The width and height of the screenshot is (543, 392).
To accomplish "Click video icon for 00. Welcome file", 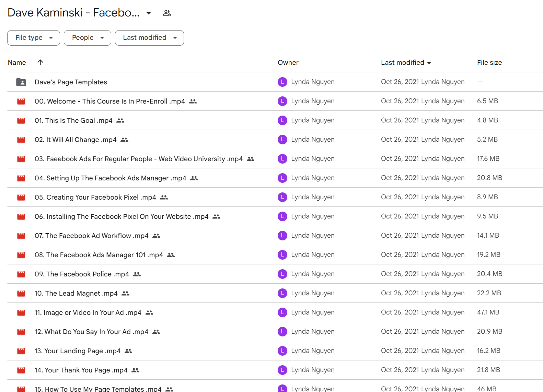I will tap(21, 101).
